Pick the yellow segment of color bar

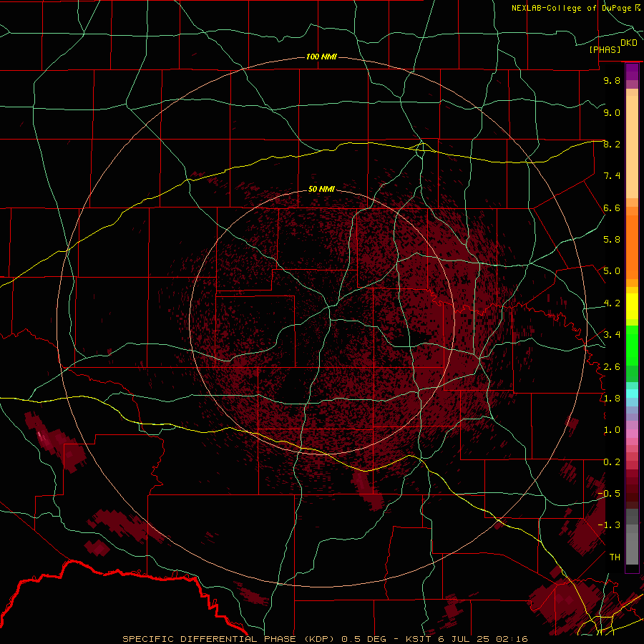pyautogui.click(x=632, y=306)
